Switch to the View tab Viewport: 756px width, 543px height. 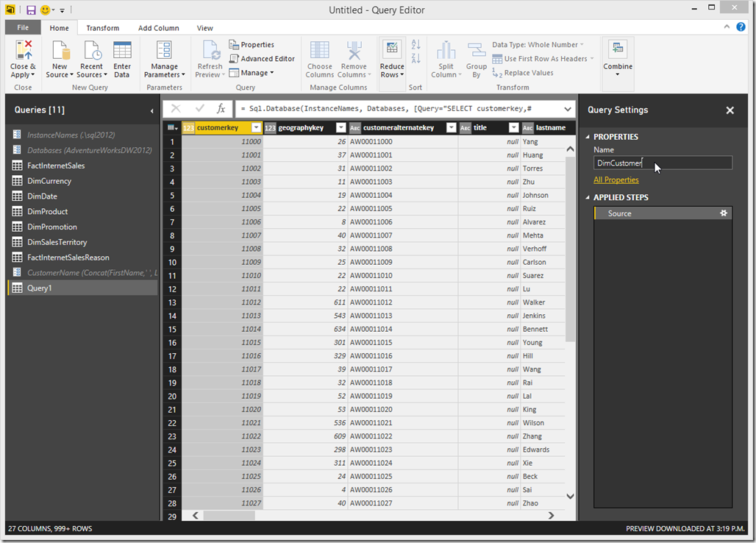(205, 28)
